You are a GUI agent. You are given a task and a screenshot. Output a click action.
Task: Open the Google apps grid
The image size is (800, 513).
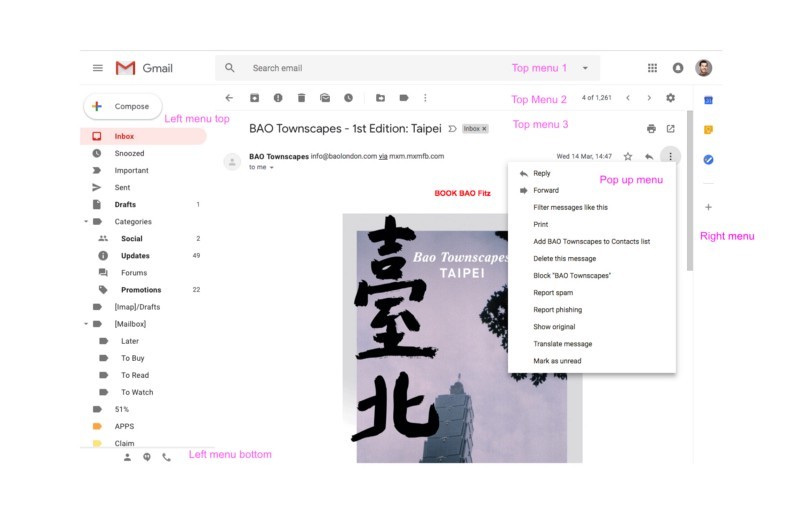(653, 68)
